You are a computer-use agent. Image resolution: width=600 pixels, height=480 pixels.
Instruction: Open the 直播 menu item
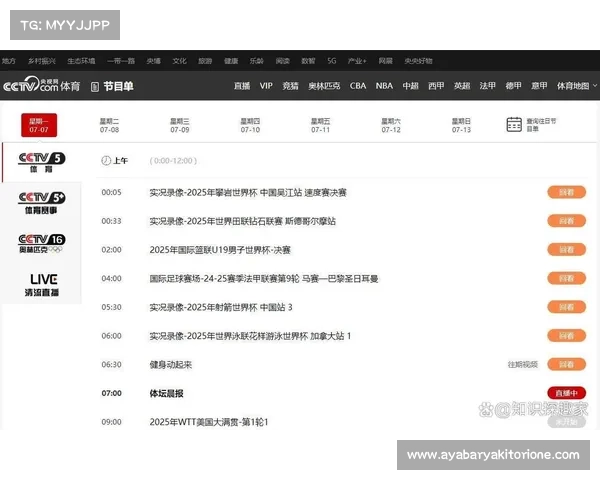(x=242, y=86)
